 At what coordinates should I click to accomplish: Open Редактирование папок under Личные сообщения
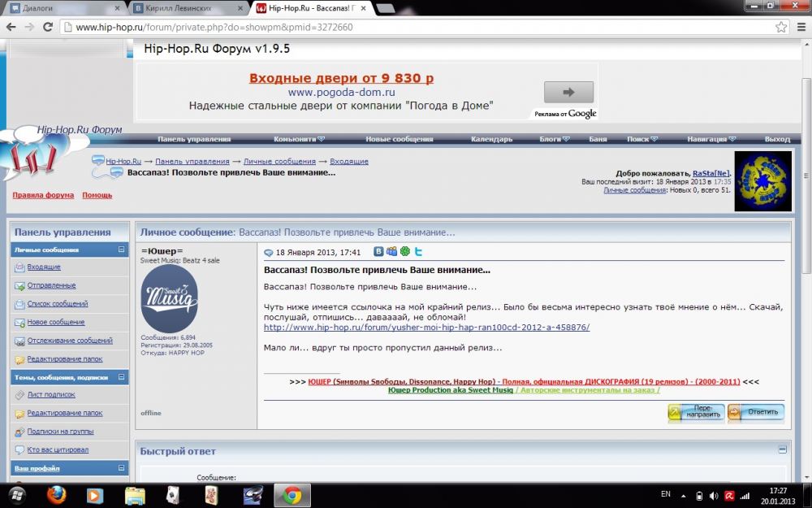pyautogui.click(x=65, y=358)
